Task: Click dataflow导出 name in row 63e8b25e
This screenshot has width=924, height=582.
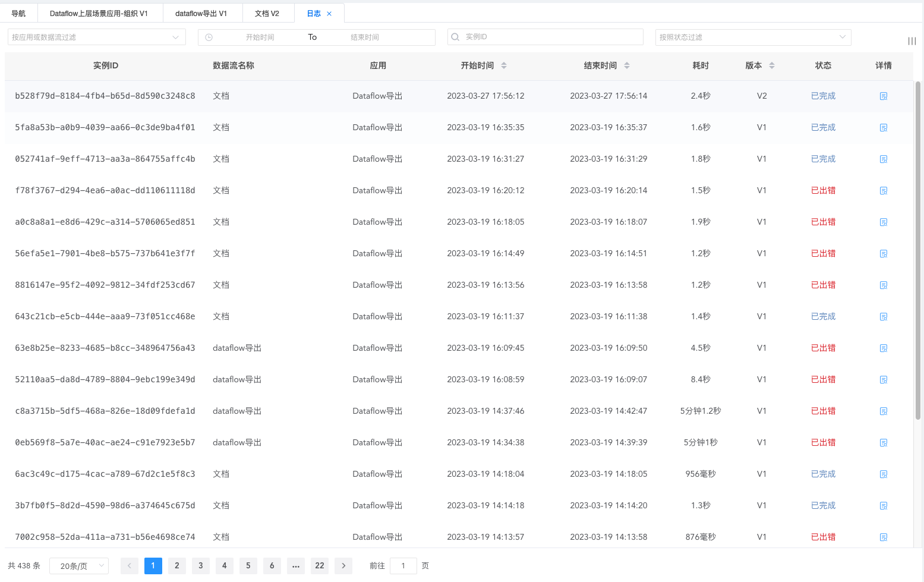Action: tap(237, 348)
